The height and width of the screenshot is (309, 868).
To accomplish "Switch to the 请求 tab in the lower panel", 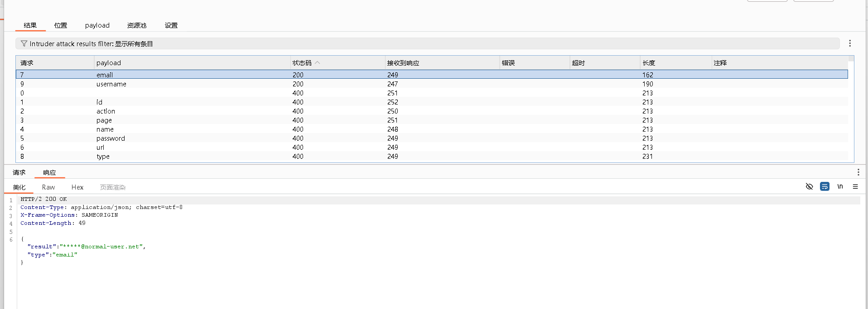I will 19,172.
